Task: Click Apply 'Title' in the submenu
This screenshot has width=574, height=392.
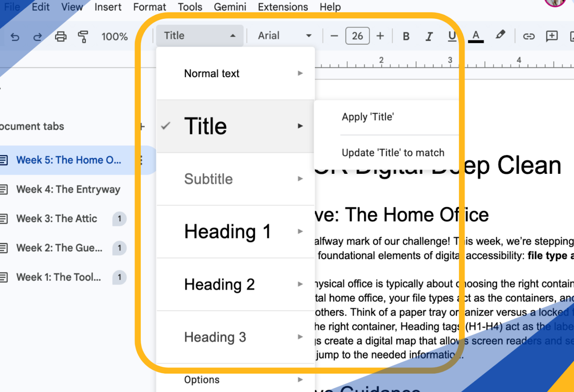Action: (368, 117)
